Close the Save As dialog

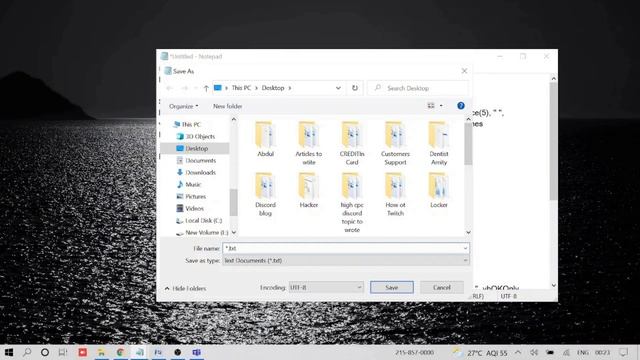point(464,71)
